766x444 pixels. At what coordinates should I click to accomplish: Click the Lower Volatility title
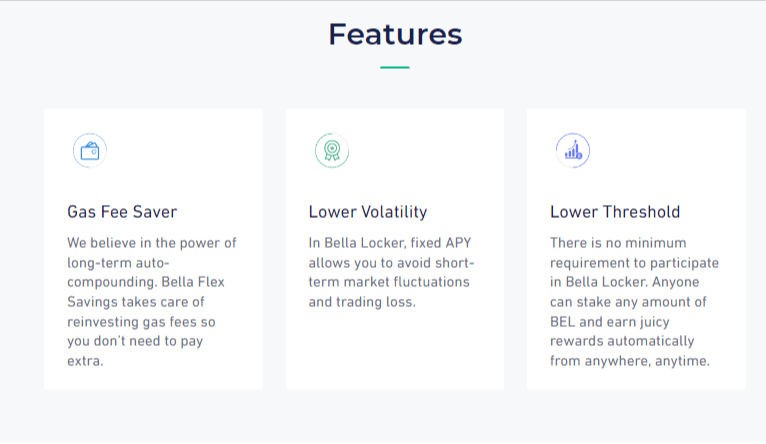pos(368,211)
